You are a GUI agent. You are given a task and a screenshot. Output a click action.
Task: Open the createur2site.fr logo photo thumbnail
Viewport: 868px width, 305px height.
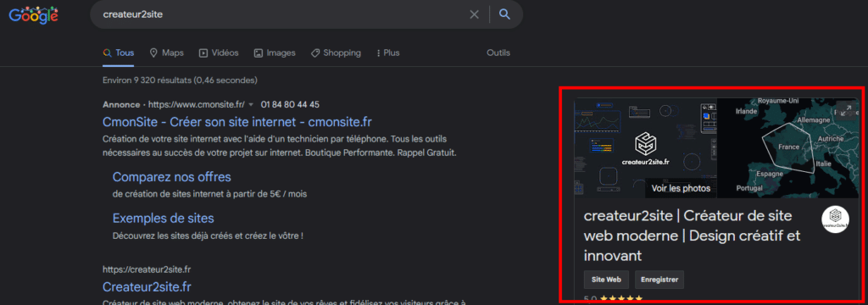click(x=645, y=147)
